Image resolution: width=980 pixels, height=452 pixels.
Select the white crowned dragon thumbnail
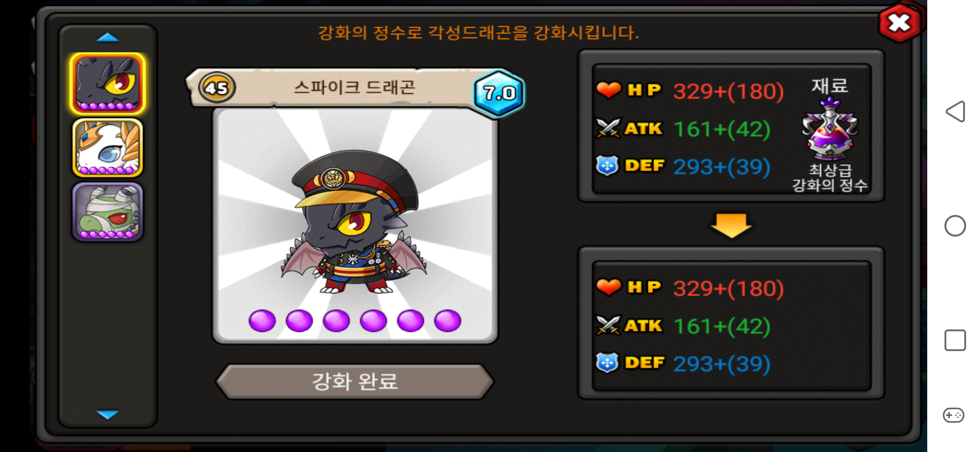click(108, 148)
